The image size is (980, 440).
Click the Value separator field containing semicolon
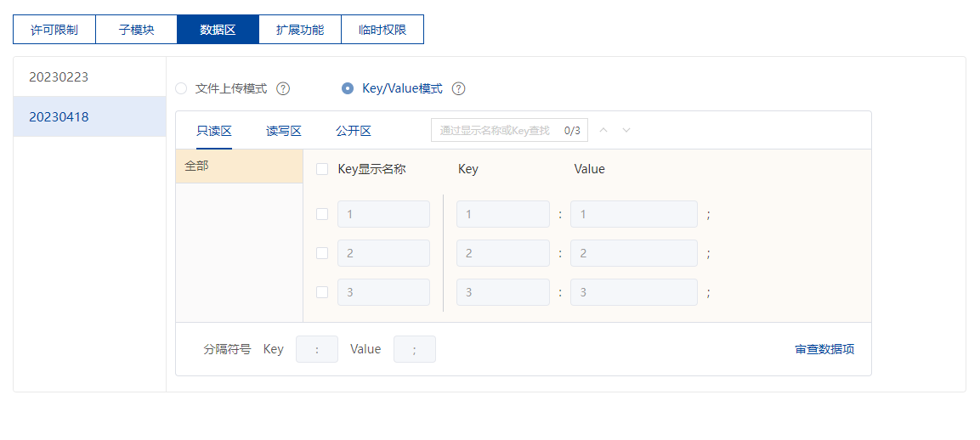click(x=415, y=349)
